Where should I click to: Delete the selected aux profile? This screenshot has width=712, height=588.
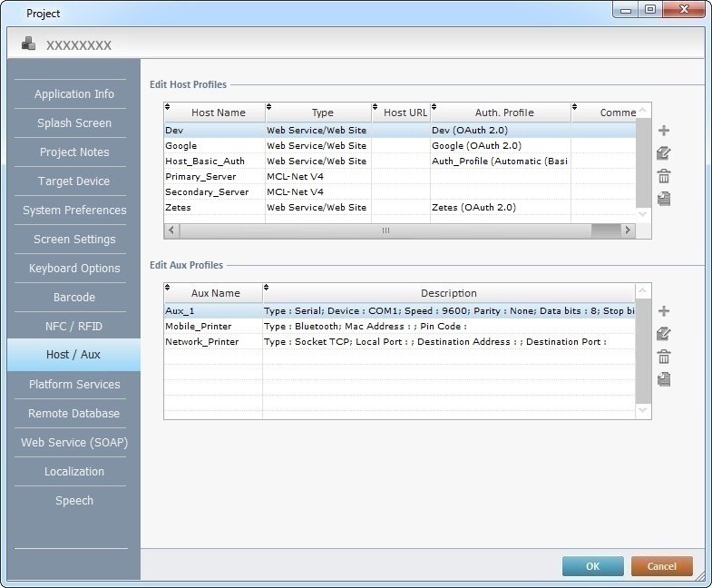(664, 357)
